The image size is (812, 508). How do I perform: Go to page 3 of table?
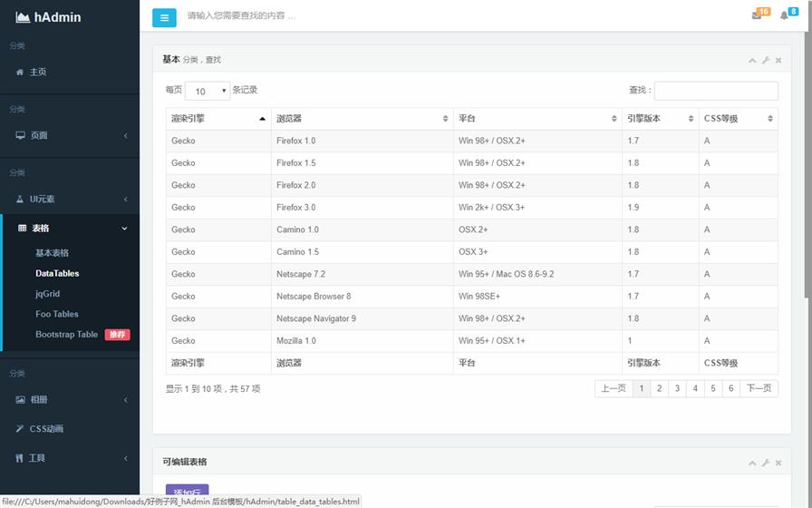click(x=677, y=388)
